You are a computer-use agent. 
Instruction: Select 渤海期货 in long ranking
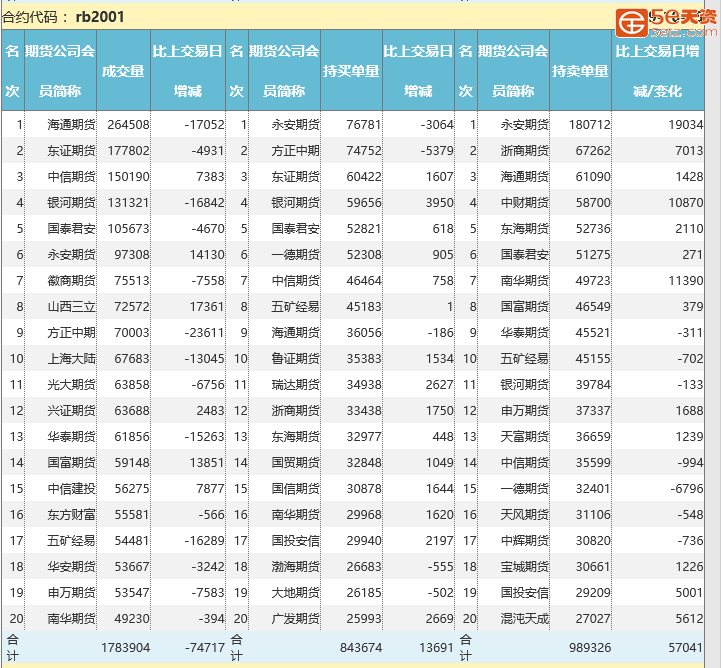pyautogui.click(x=296, y=567)
